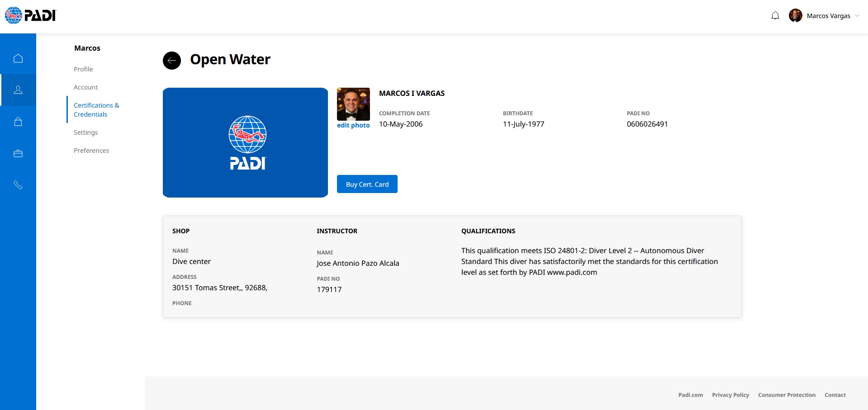Click the blue PADI certification card image

pos(245,142)
